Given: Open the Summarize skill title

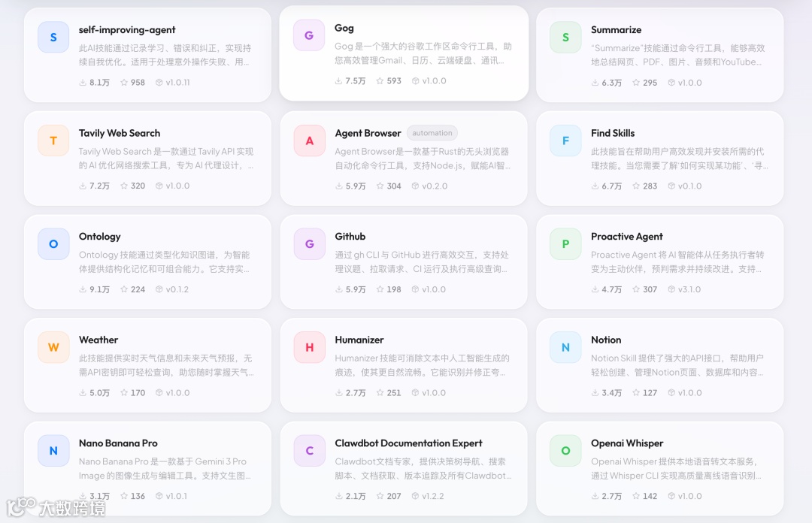Looking at the screenshot, I should click(616, 29).
